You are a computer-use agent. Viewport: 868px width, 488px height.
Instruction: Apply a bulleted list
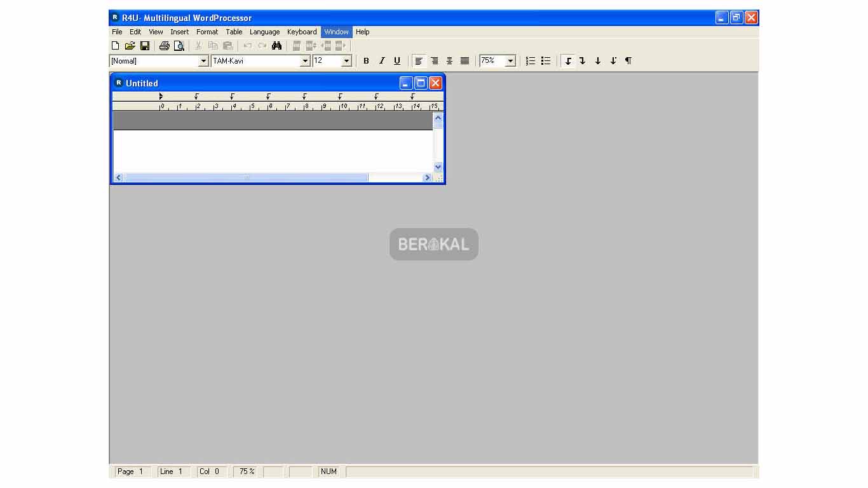546,61
